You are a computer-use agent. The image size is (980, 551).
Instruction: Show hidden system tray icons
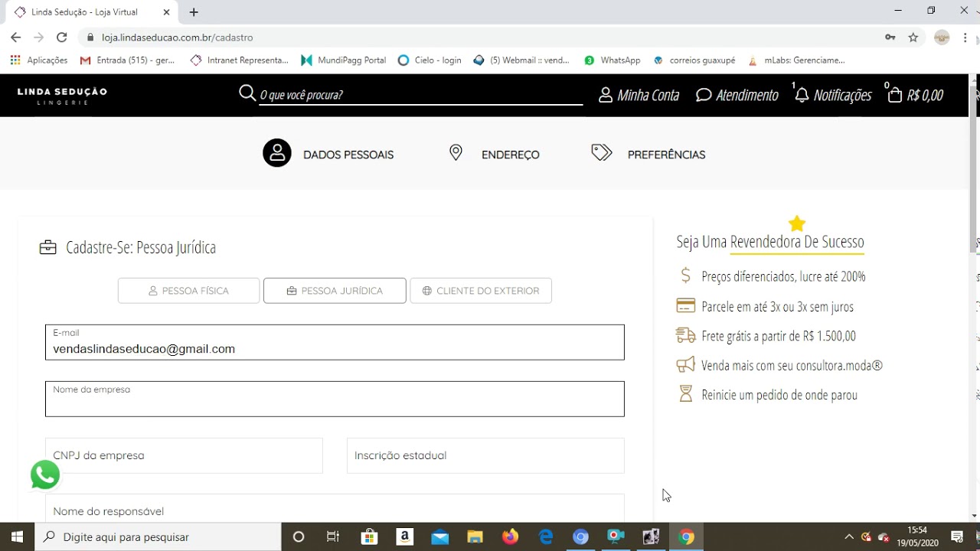pos(848,536)
